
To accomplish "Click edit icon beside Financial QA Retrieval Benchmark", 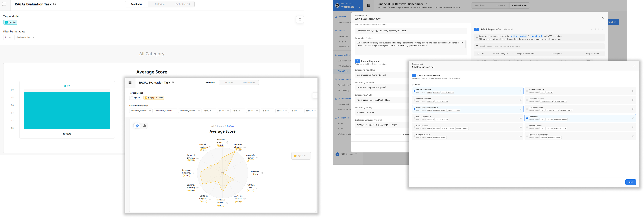I will click(426, 4).
